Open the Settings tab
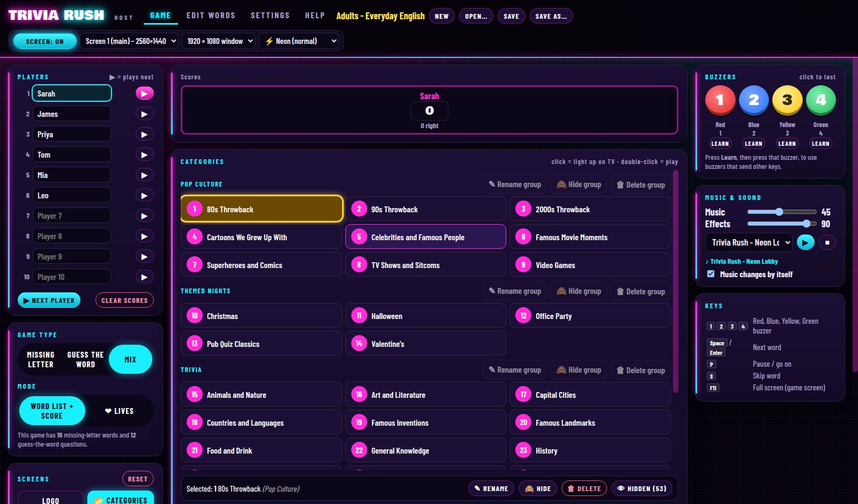Viewport: 858px width, 504px height. coord(270,16)
